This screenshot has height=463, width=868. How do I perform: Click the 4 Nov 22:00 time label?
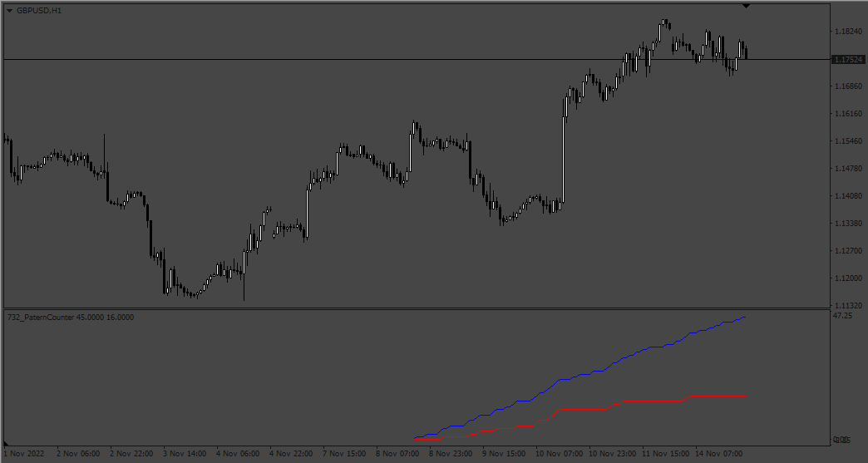click(x=292, y=454)
